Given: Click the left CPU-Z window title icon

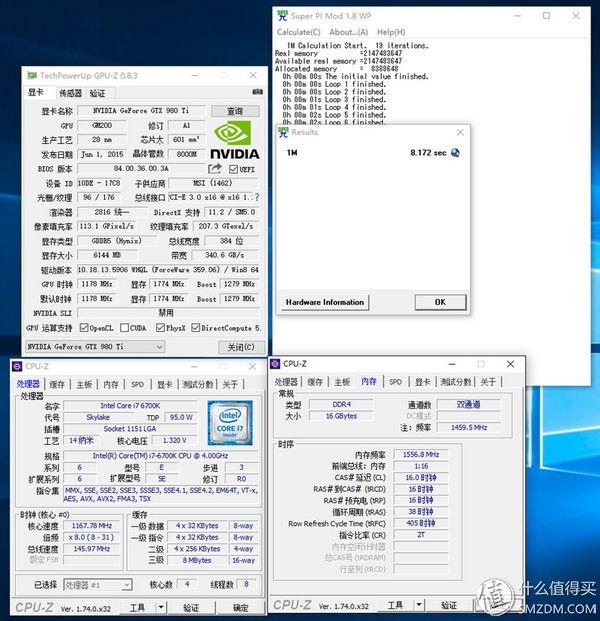Looking at the screenshot, I should (x=17, y=366).
